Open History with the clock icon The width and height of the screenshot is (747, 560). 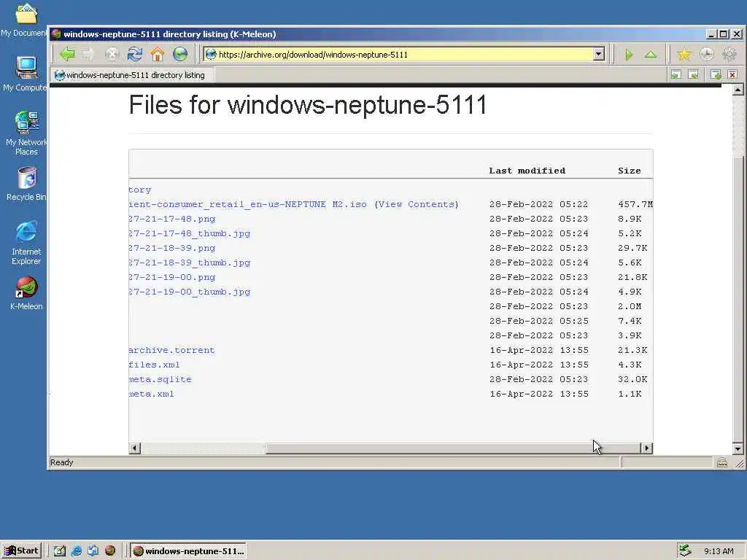(x=706, y=55)
